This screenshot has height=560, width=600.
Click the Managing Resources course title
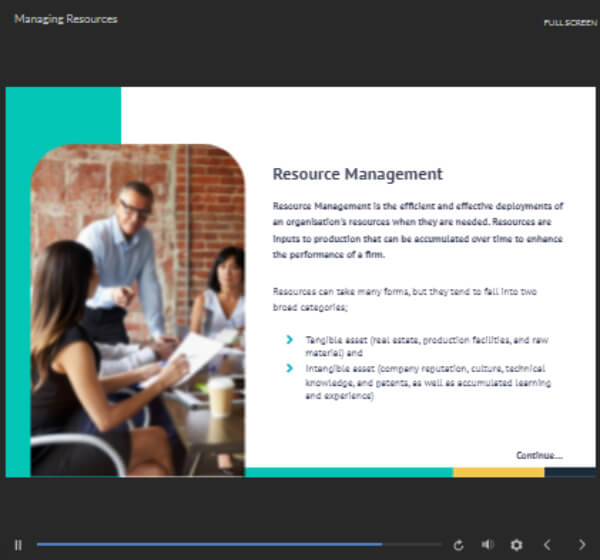click(65, 19)
